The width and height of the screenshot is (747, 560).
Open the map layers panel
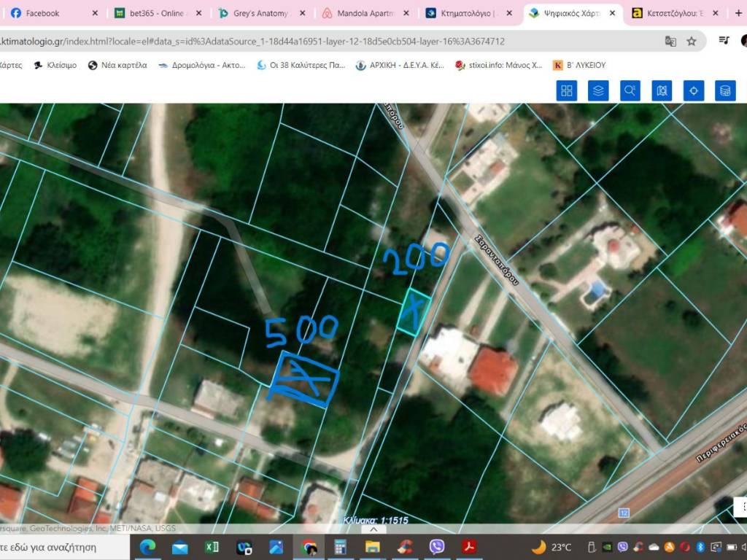tap(598, 90)
